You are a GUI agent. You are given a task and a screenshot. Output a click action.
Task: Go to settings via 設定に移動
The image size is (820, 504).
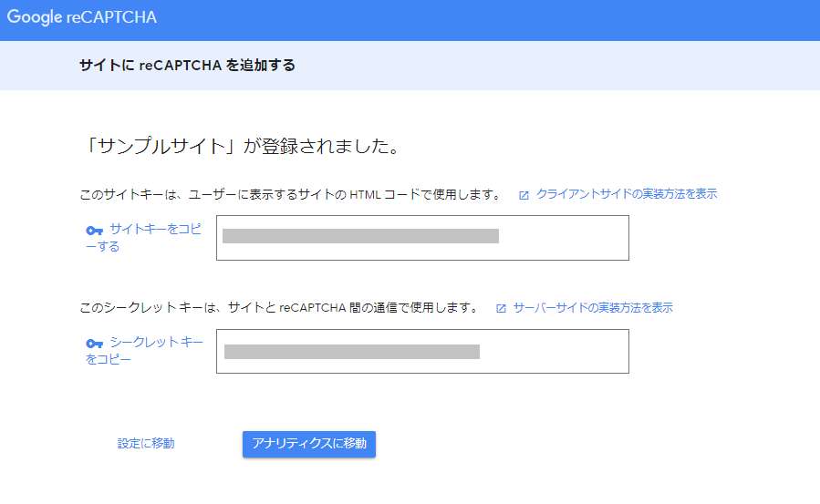[146, 444]
